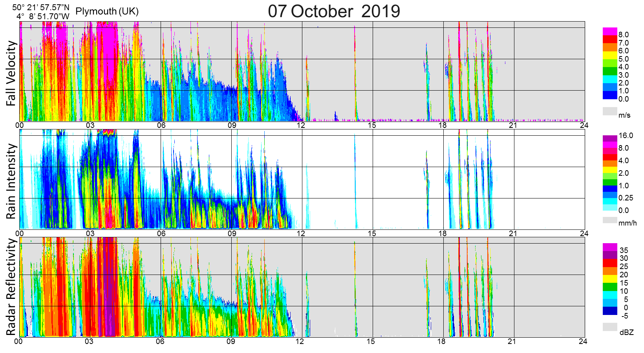Pick the red 4.0 swatch in Rain Intensity legend
Screen dimensions: 644x353
coord(610,157)
